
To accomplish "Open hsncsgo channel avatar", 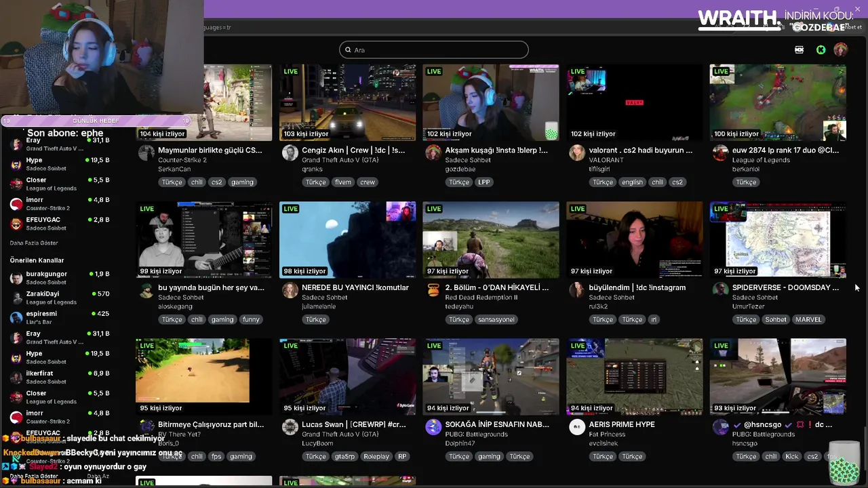I will [720, 427].
